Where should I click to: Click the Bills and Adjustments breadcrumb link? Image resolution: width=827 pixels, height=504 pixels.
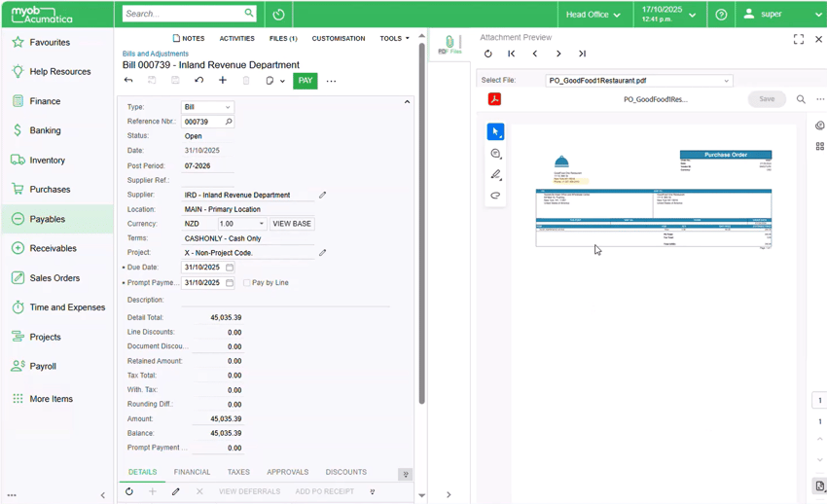pos(156,54)
